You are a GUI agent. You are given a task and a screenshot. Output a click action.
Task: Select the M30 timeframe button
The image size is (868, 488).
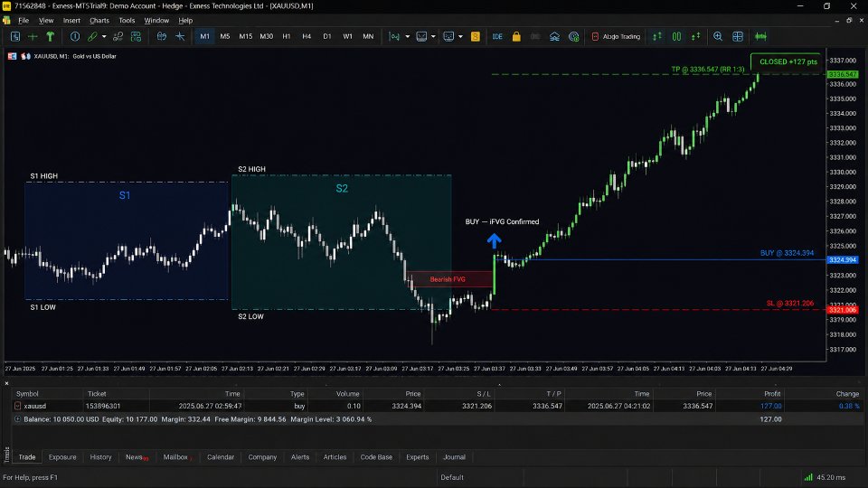click(266, 36)
